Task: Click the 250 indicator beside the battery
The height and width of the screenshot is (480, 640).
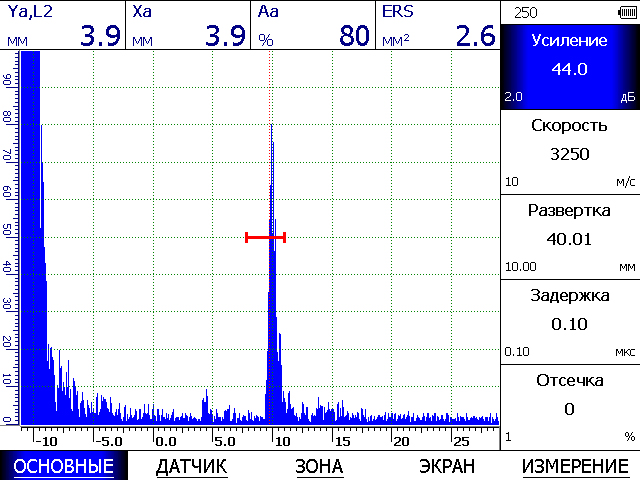Action: (x=525, y=12)
